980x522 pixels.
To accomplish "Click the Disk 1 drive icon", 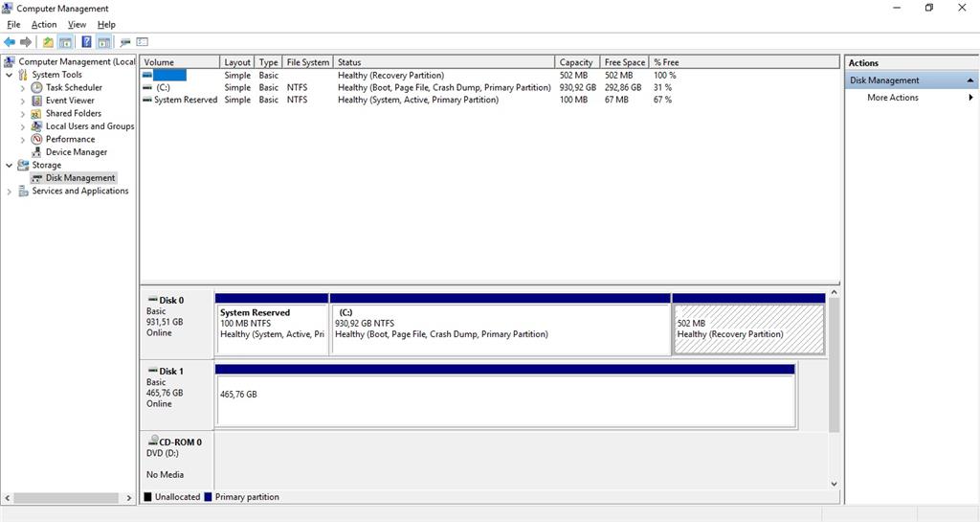I will 152,371.
